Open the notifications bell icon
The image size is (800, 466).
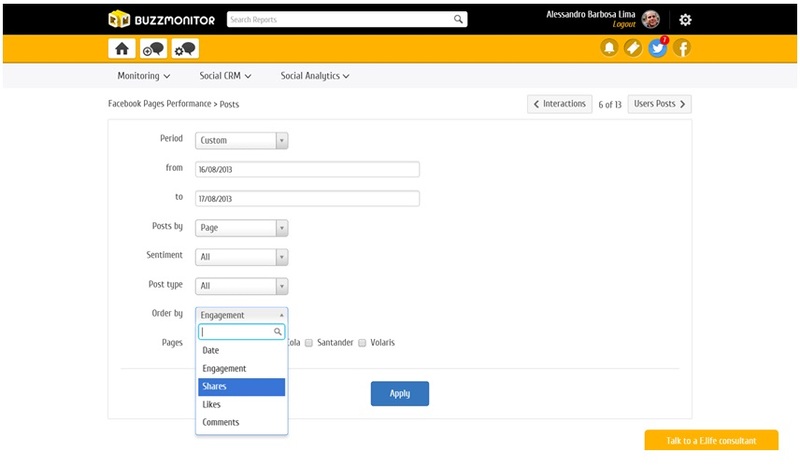609,48
